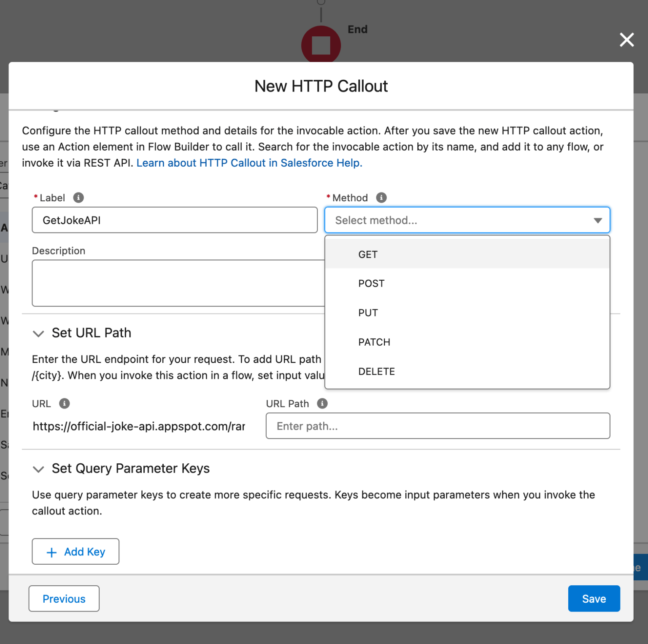Screen dimensions: 648x644
Task: Collapse the Set URL Path section
Action: (38, 333)
